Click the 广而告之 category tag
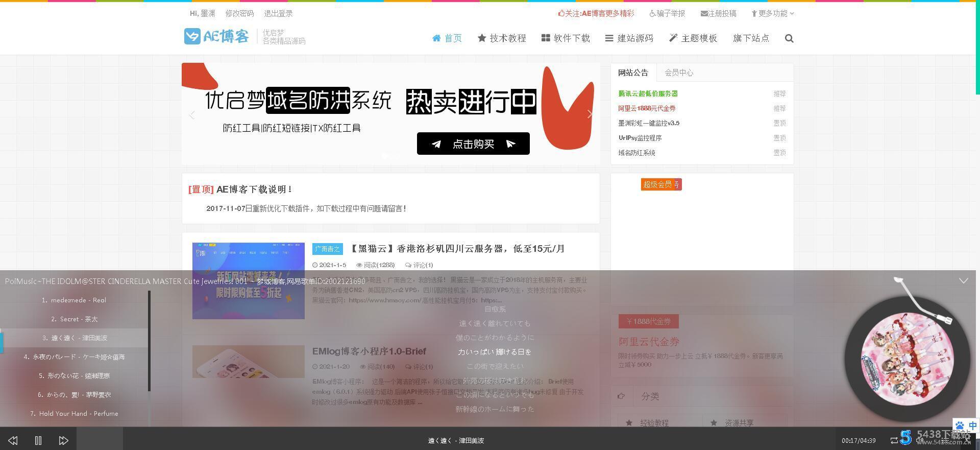Viewport: 980px width, 450px height. [327, 249]
